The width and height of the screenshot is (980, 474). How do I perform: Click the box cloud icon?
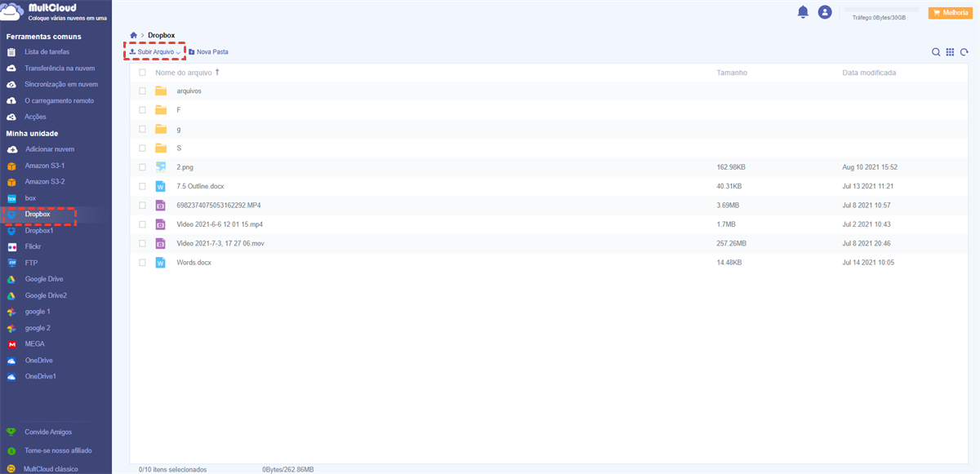coord(11,198)
